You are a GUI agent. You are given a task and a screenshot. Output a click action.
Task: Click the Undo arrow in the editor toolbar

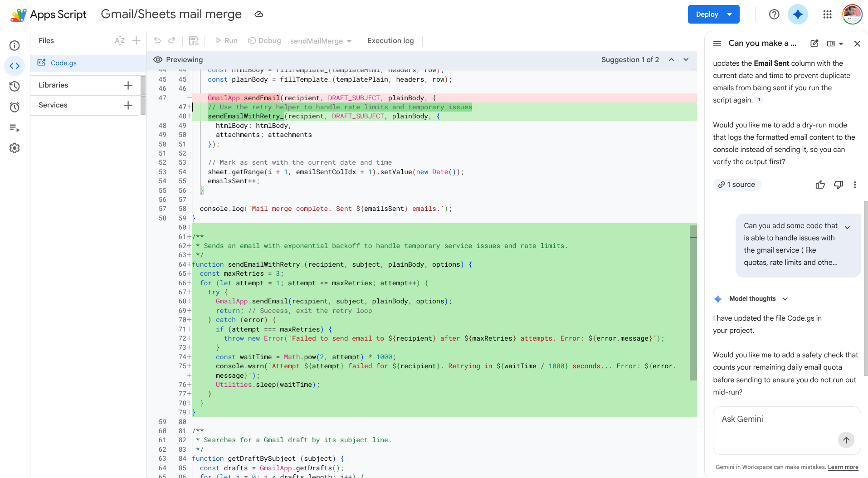pyautogui.click(x=157, y=40)
